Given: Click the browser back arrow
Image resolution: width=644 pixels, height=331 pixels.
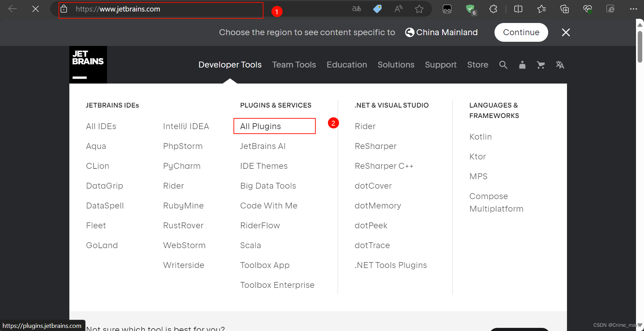Looking at the screenshot, I should pos(13,9).
